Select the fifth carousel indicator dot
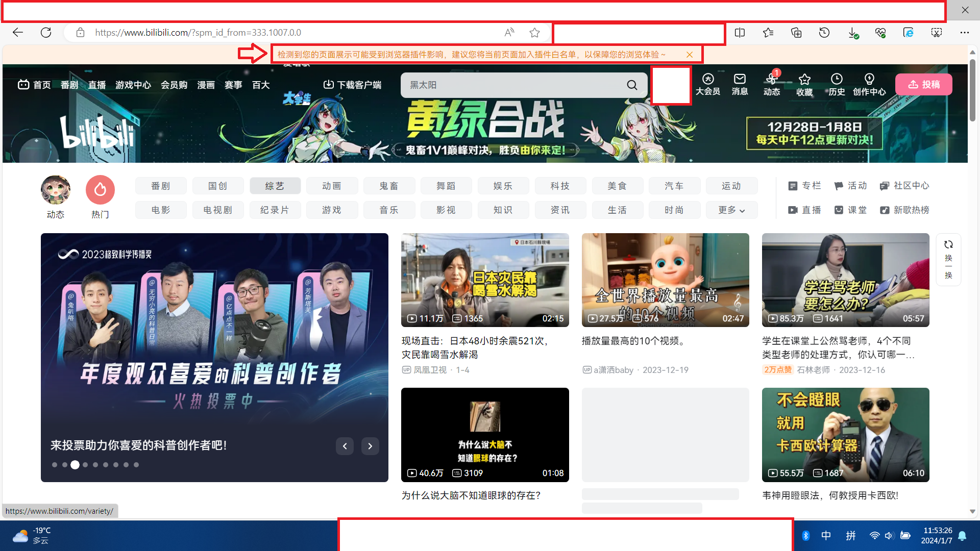Image resolution: width=980 pixels, height=551 pixels. pos(95,464)
